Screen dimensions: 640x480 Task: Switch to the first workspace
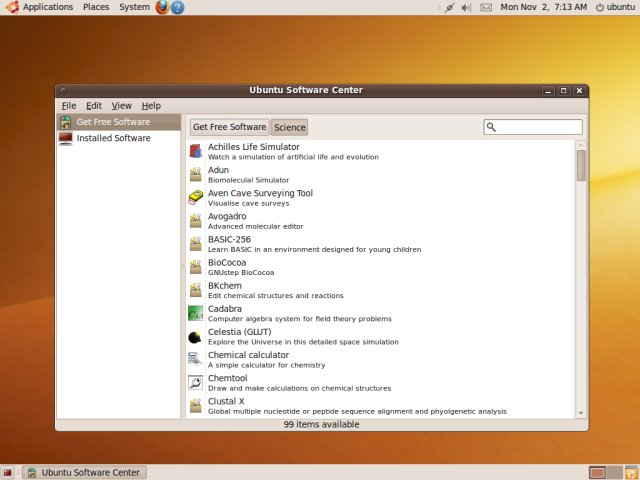(x=597, y=473)
